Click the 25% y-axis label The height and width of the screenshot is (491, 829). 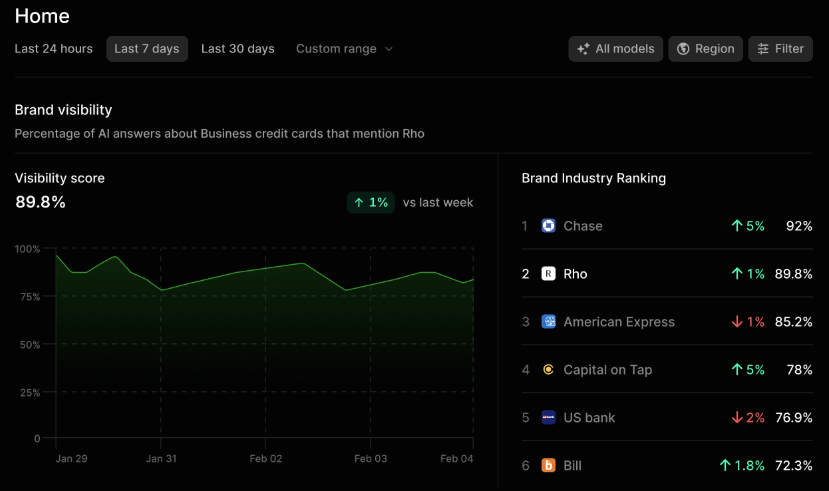pyautogui.click(x=30, y=393)
